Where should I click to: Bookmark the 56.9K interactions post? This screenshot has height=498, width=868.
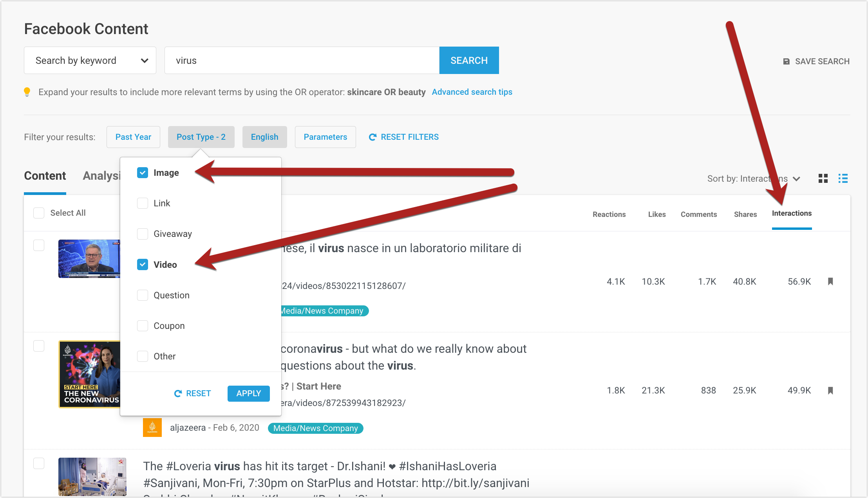tap(830, 281)
